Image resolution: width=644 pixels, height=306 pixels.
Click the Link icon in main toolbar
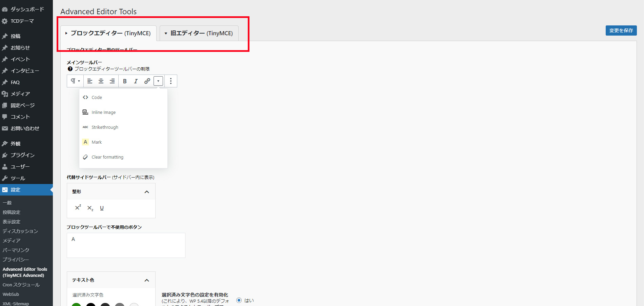(x=147, y=81)
